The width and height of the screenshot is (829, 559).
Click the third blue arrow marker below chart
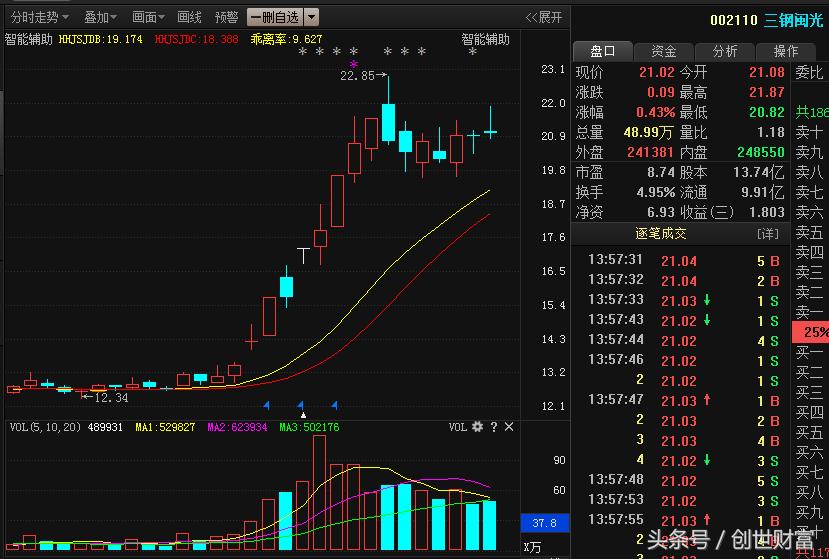(x=334, y=406)
